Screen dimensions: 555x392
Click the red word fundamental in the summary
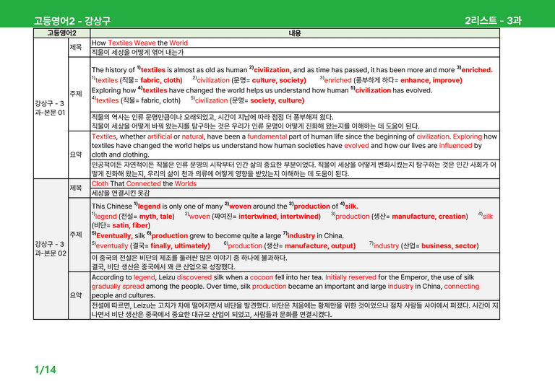pyautogui.click(x=267, y=136)
